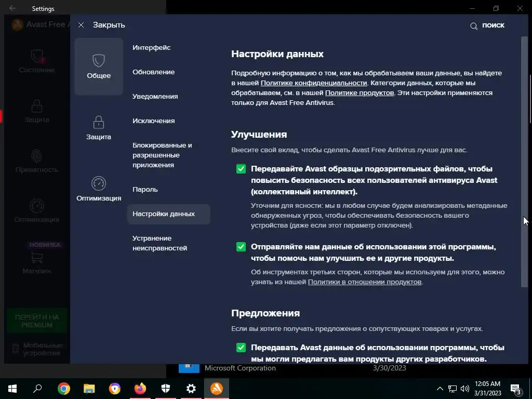Uncheck sharing usage data for third-party offers
The image size is (532, 399).
(241, 348)
